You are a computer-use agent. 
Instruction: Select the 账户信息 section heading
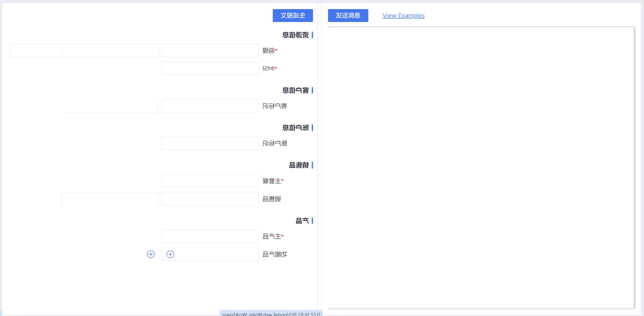[x=296, y=128]
